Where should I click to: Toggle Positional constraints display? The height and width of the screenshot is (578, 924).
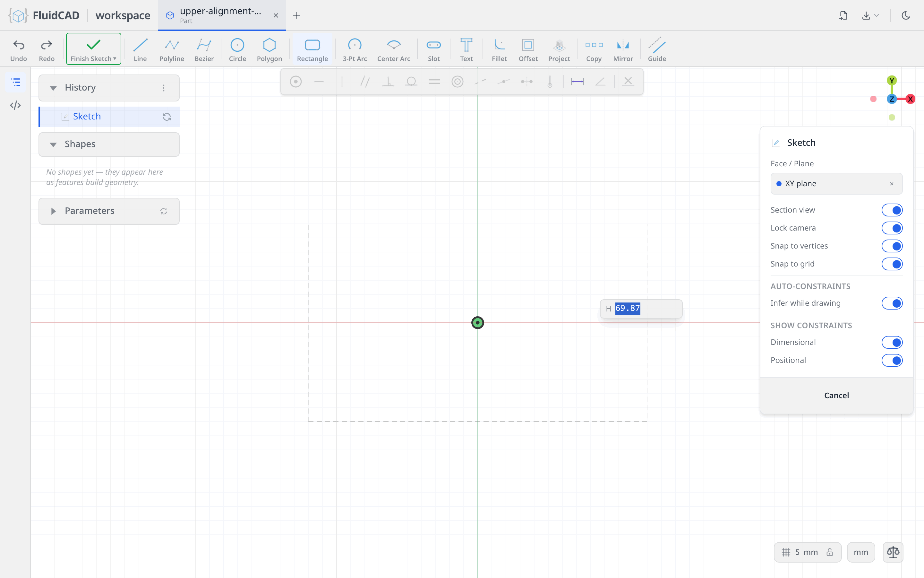(x=892, y=360)
